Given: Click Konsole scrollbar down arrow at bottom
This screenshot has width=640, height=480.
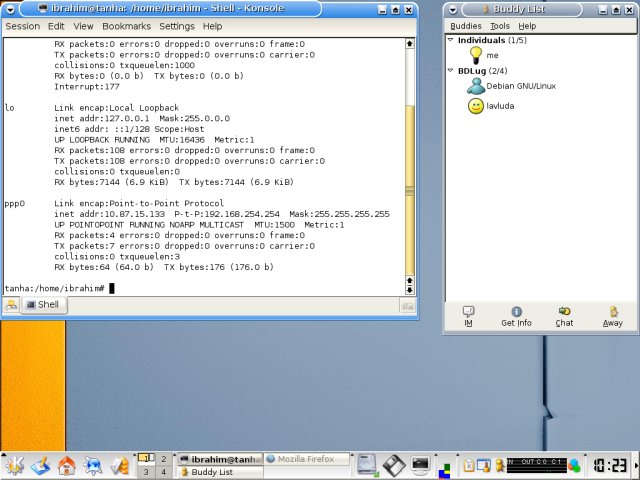Looking at the screenshot, I should point(410,290).
